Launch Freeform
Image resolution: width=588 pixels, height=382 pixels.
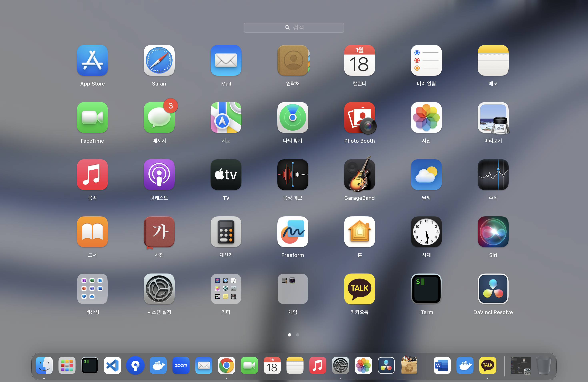(293, 232)
